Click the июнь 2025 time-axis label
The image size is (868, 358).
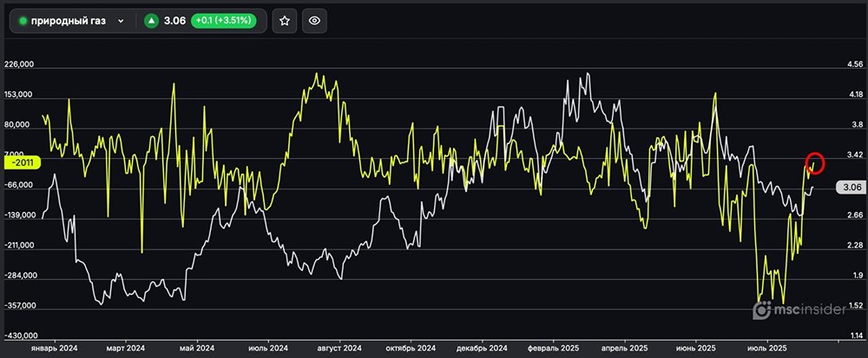(x=696, y=348)
